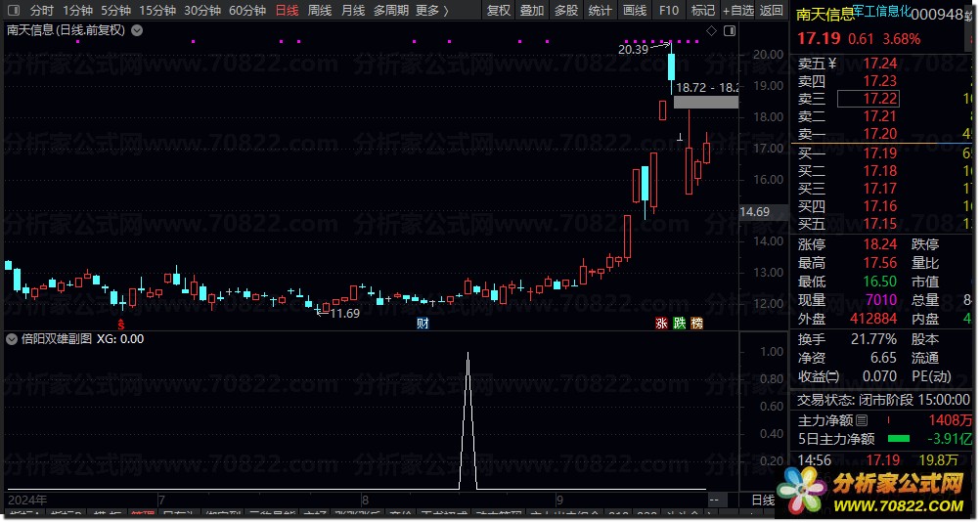Click the 20.39 high price label
The image size is (980, 522).
tap(633, 49)
